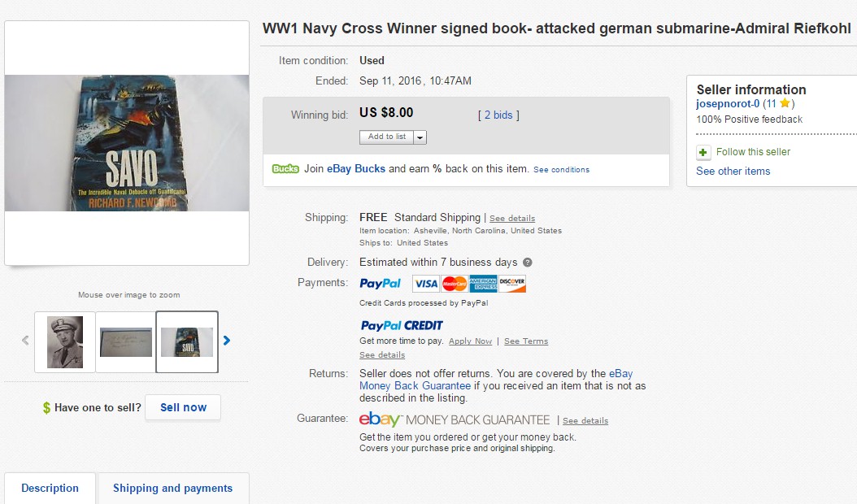857x504 pixels.
Task: Click See other items link
Action: coord(733,172)
